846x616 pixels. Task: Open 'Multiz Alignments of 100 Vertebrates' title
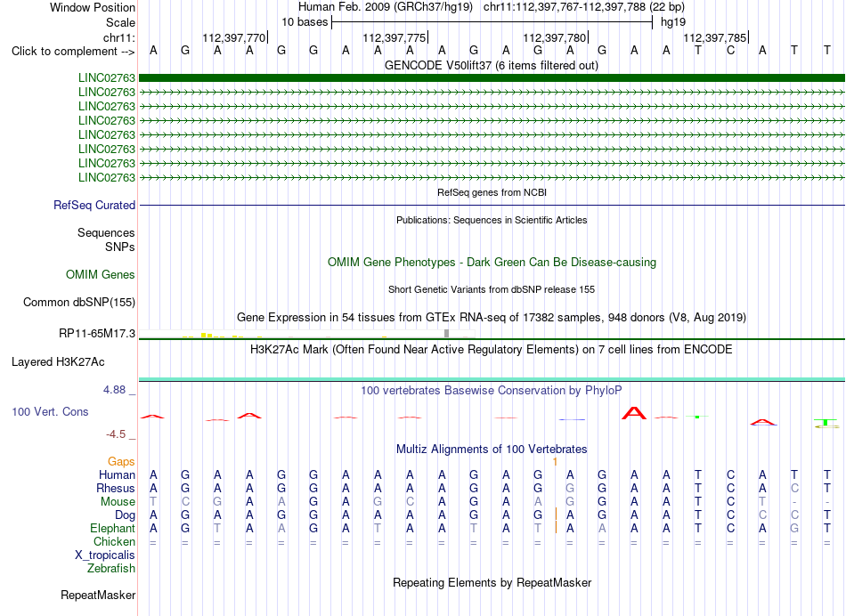click(x=492, y=450)
